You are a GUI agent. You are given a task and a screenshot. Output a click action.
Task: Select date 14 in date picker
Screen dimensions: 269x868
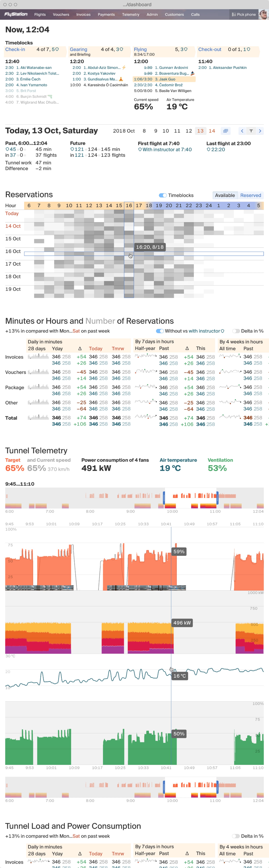(x=212, y=131)
